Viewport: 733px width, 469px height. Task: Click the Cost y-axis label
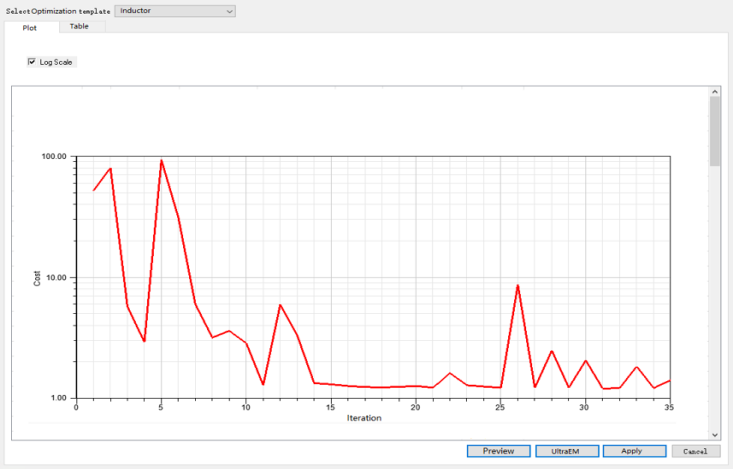coord(38,277)
